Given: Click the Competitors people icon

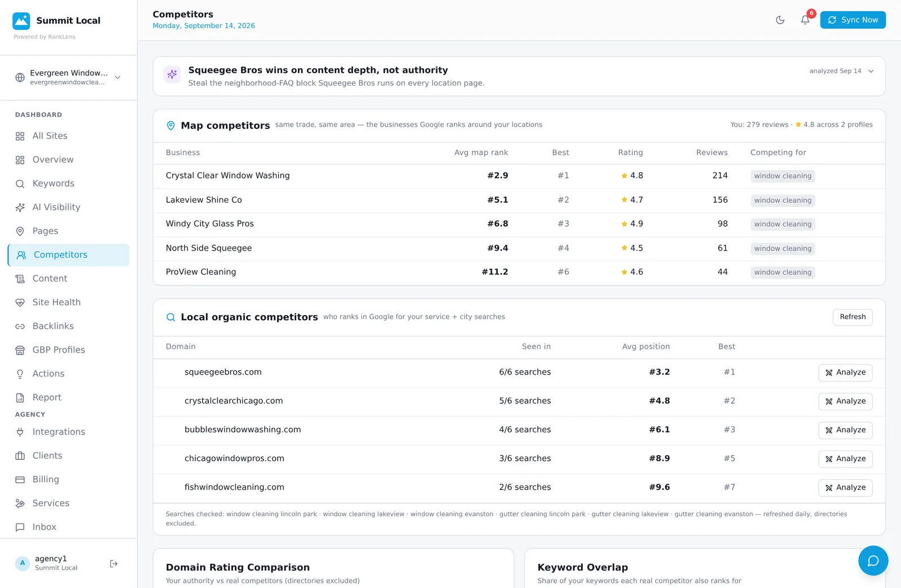Looking at the screenshot, I should point(21,255).
